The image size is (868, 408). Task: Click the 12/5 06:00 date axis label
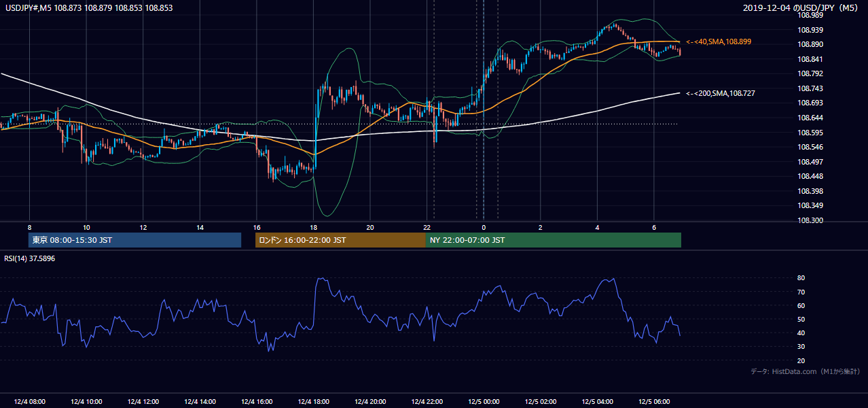654,402
